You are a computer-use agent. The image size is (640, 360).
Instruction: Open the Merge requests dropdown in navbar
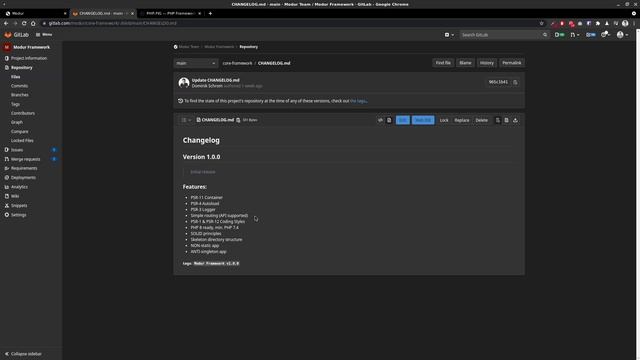click(x=575, y=35)
